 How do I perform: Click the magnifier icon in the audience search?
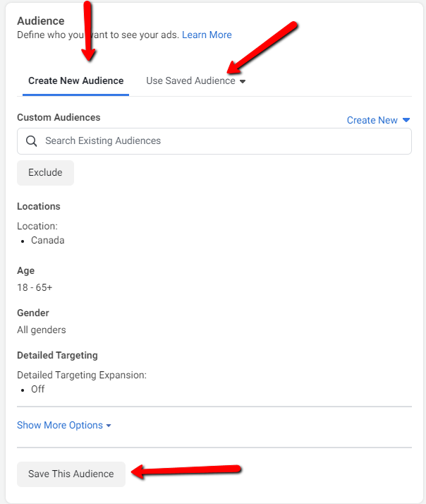pyautogui.click(x=31, y=141)
